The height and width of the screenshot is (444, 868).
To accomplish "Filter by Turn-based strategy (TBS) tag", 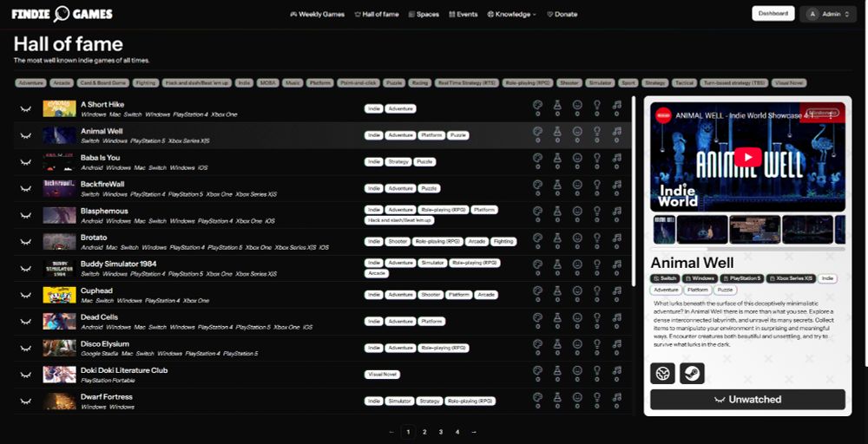I will (734, 83).
